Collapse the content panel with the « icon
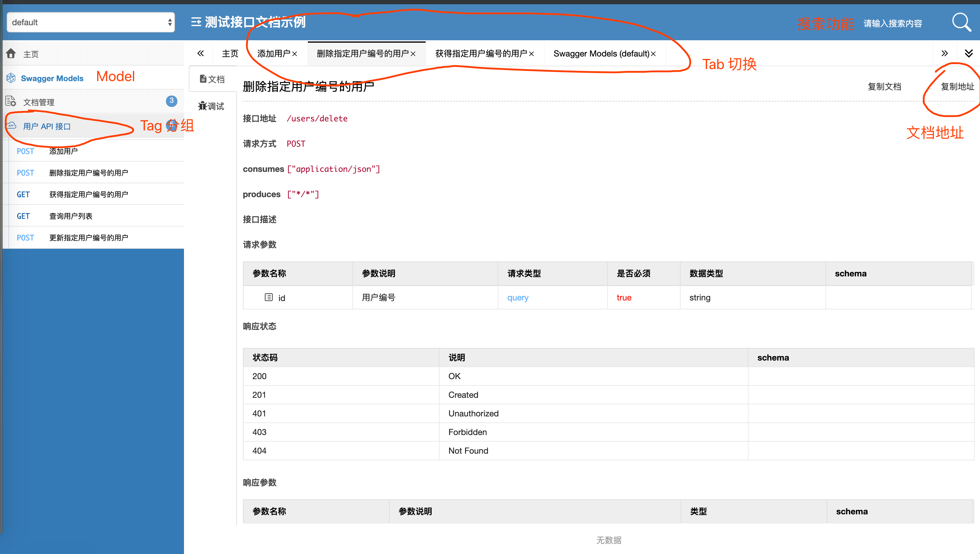 coord(201,53)
